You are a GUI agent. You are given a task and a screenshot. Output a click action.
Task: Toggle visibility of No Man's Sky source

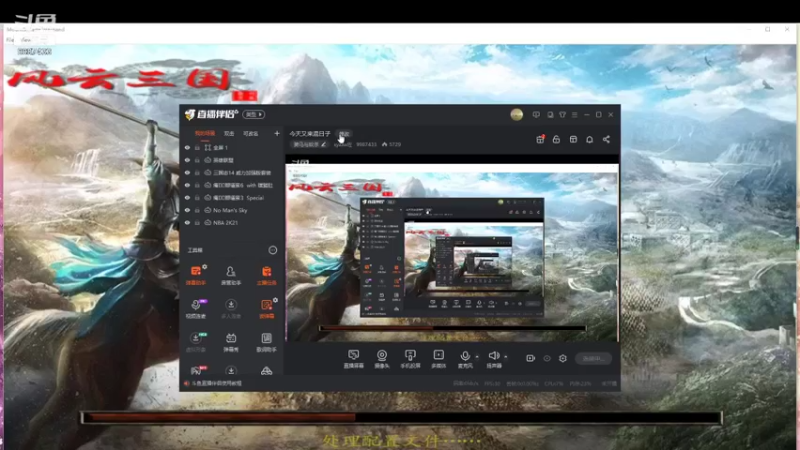click(187, 210)
